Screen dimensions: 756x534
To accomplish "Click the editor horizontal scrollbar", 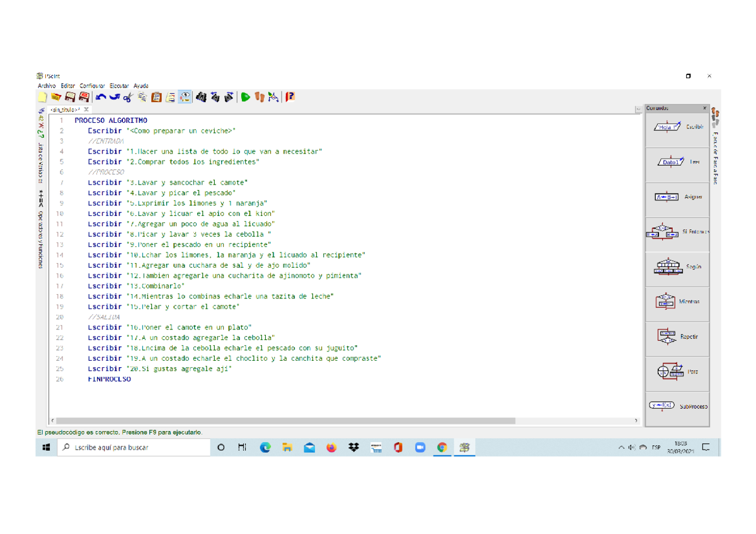I will (x=283, y=421).
